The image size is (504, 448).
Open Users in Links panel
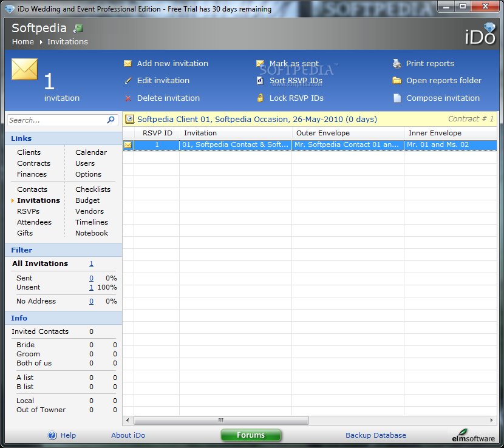85,163
